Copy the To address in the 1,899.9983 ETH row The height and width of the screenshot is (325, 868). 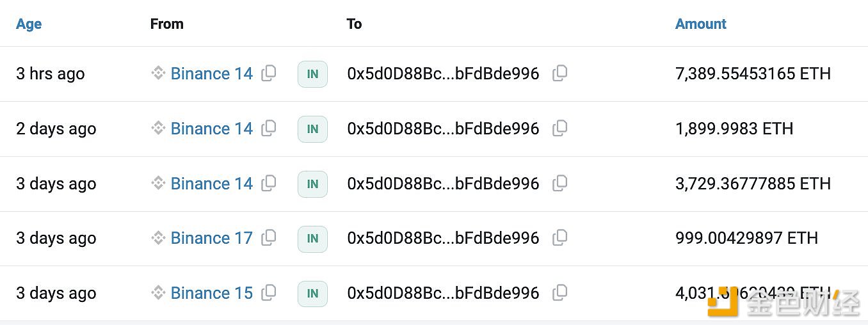[x=559, y=128]
